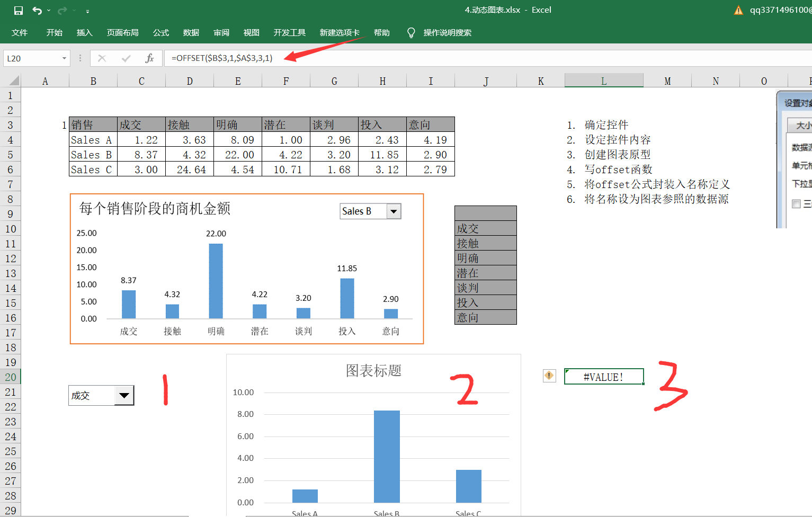Select cell 销售 in table header
Viewport: 812px width, 517px height.
point(93,124)
